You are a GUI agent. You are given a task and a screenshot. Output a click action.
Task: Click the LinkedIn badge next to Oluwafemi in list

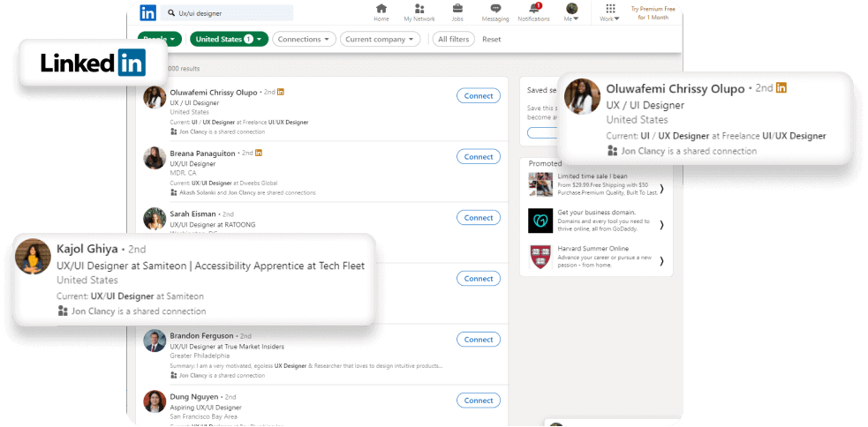pos(281,92)
